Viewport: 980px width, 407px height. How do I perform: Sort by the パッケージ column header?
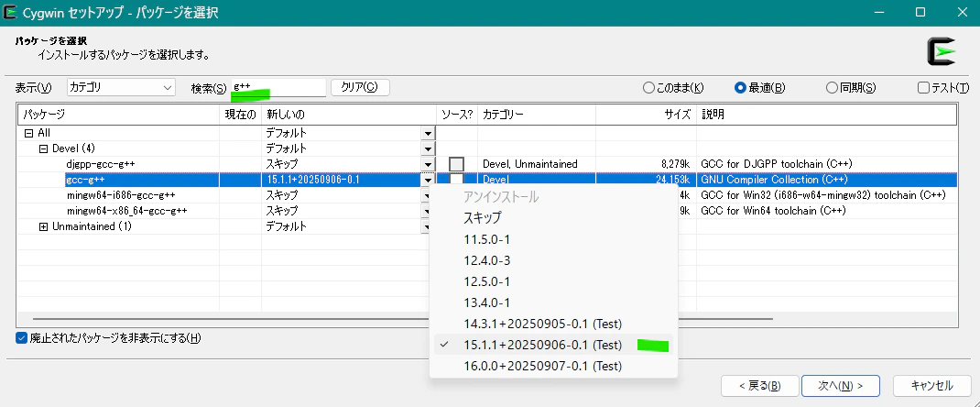(119, 115)
